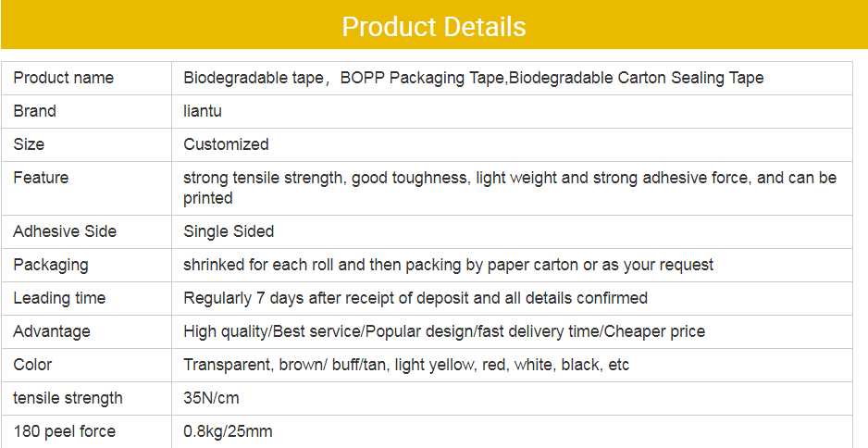Click the High quality/Best service text
The width and height of the screenshot is (868, 448).
click(x=443, y=331)
